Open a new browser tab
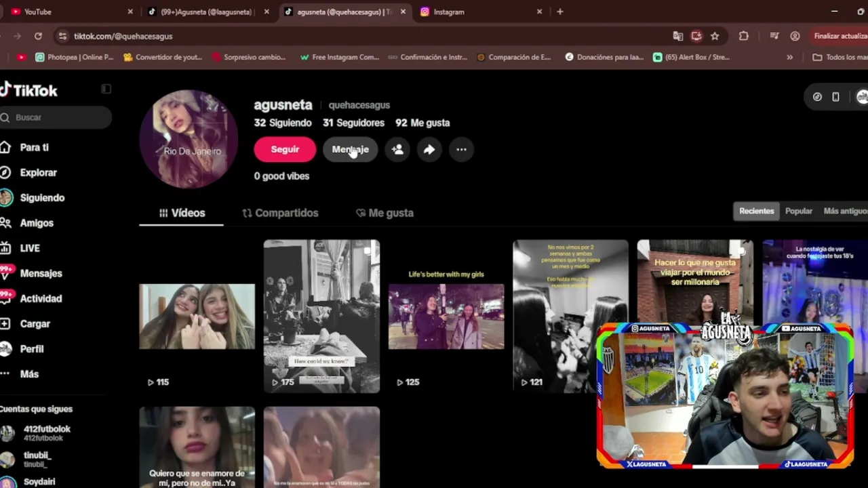Image resolution: width=868 pixels, height=488 pixels. click(x=559, y=12)
